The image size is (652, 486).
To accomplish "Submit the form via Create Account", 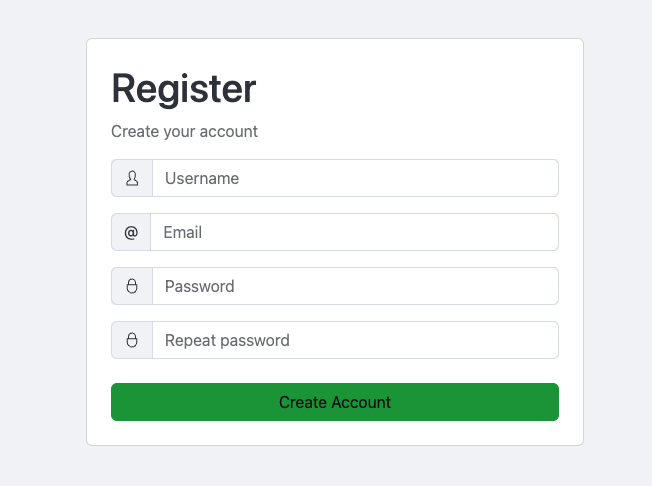I will (x=335, y=402).
